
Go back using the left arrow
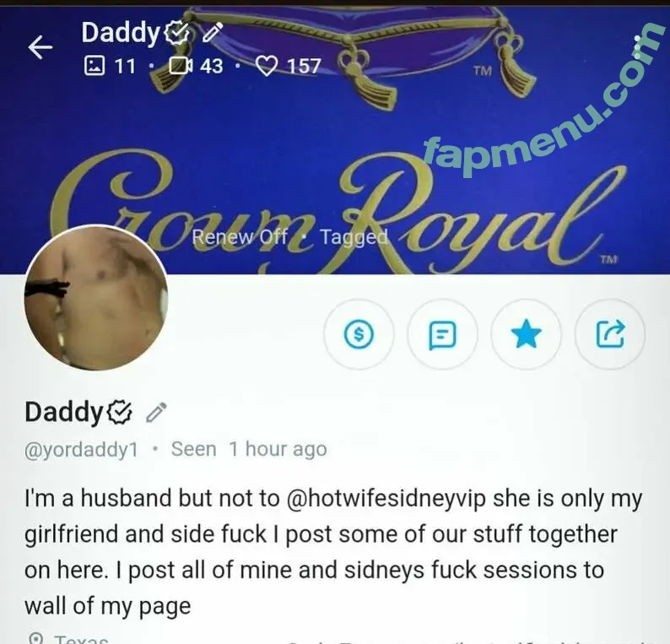[41, 47]
